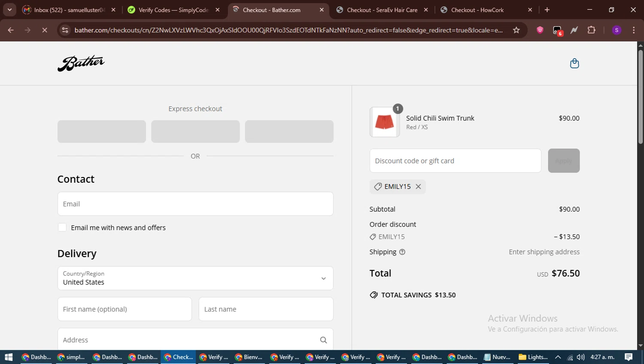The height and width of the screenshot is (364, 644).
Task: Focus the Address input field
Action: 195,340
